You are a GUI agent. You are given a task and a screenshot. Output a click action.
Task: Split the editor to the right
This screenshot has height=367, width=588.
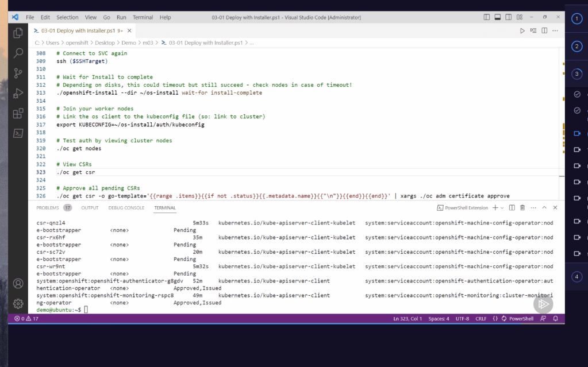[x=544, y=31]
